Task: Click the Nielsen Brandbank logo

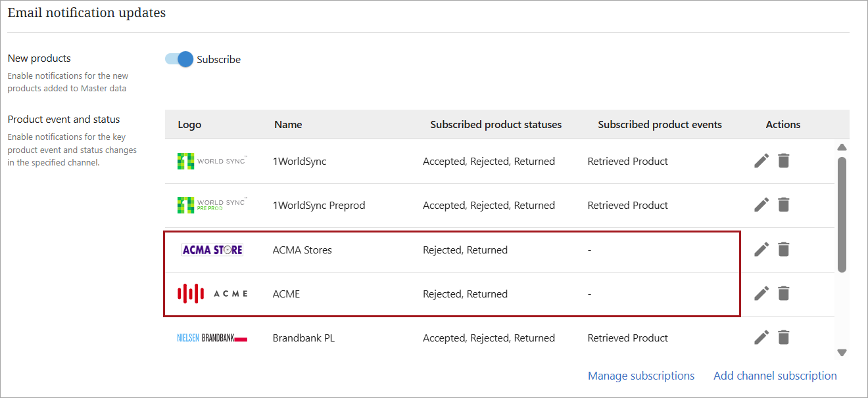Action: (212, 338)
